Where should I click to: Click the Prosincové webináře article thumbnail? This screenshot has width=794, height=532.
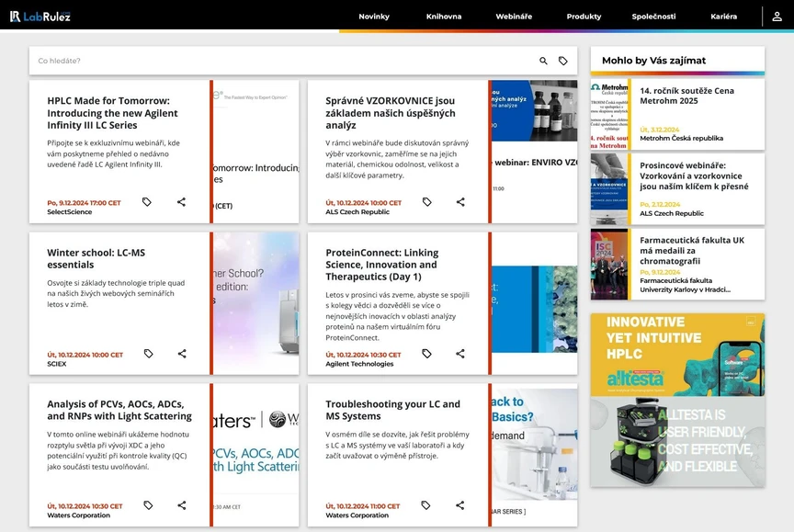click(609, 189)
